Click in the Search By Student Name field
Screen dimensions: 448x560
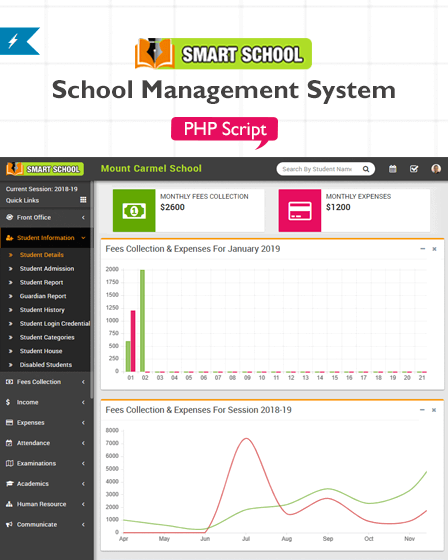pyautogui.click(x=317, y=169)
